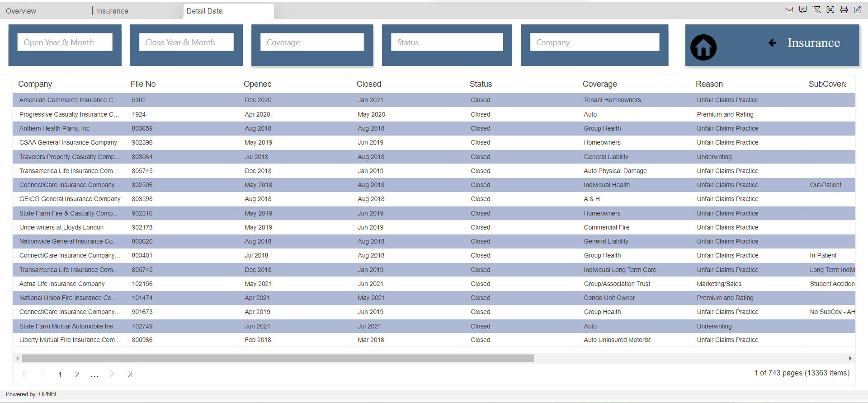The image size is (868, 403).
Task: Sort by the Closed column header
Action: [x=369, y=84]
